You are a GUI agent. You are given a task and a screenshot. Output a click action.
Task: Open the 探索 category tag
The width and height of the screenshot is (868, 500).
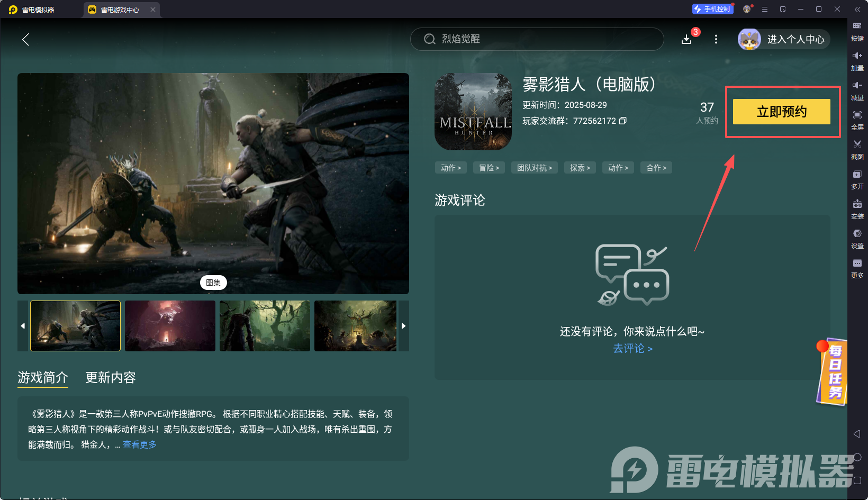tap(580, 168)
